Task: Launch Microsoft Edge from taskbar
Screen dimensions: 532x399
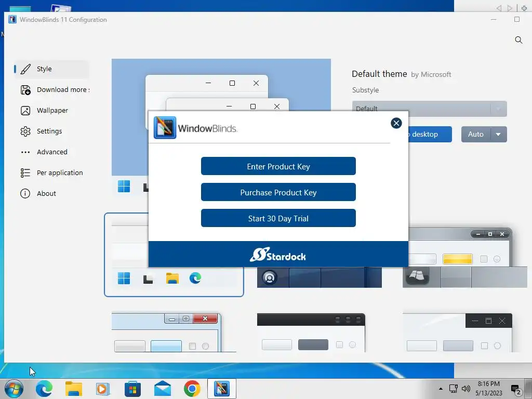Action: tap(44, 389)
